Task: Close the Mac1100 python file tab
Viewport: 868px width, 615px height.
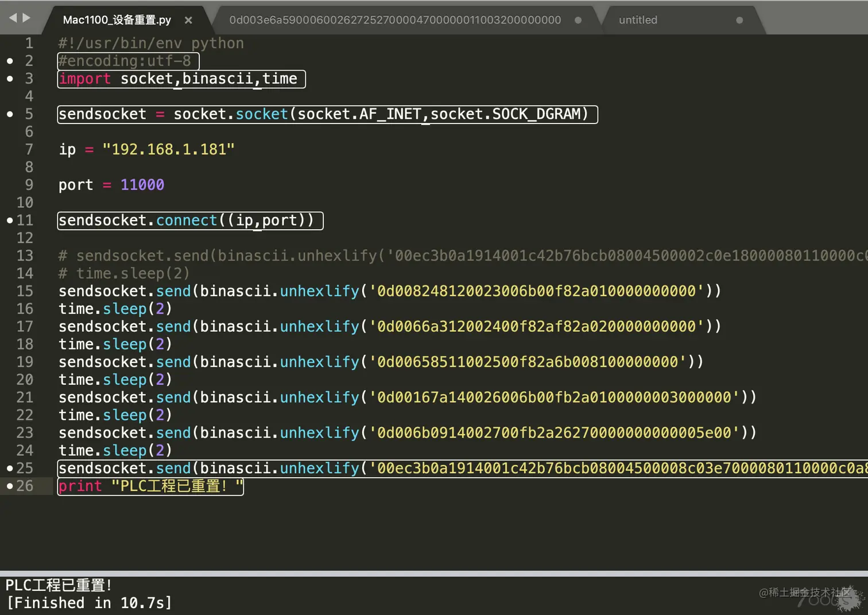Action: (188, 20)
